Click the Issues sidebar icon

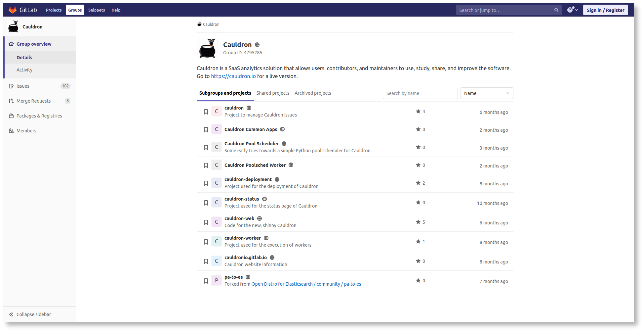click(x=11, y=86)
